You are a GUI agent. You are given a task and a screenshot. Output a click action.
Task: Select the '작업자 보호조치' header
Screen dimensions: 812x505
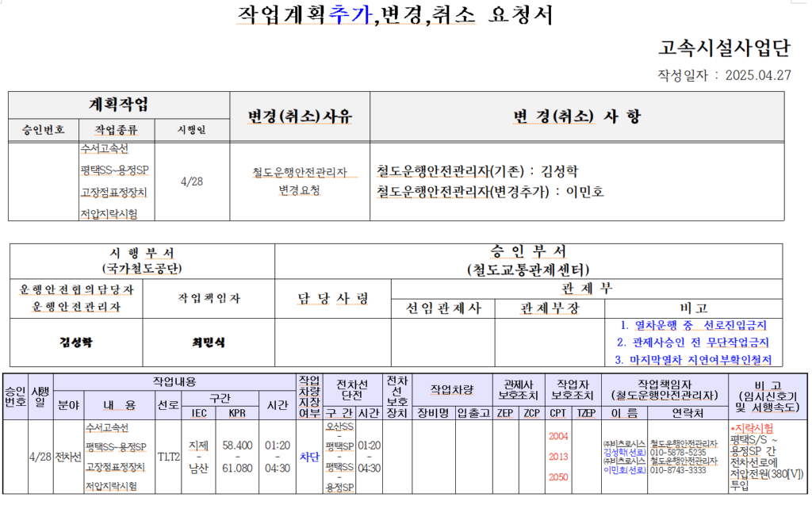(x=573, y=389)
